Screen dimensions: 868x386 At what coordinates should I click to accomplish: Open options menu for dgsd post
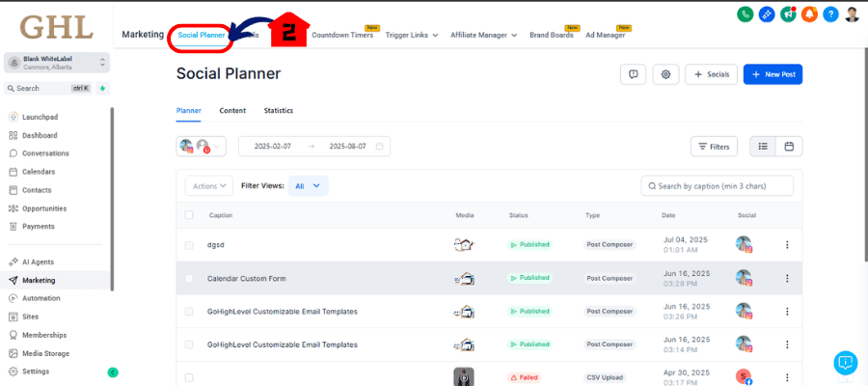coord(787,245)
